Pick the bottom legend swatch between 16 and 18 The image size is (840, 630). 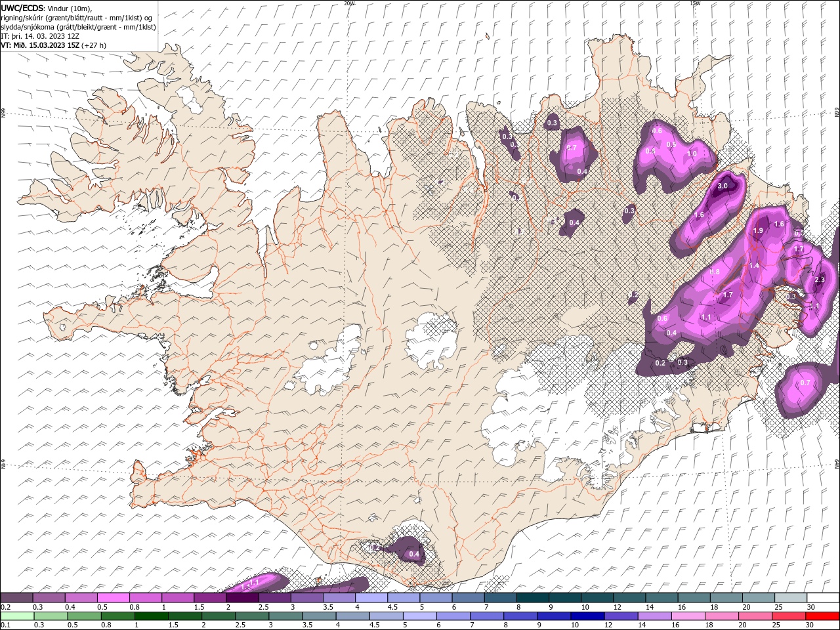point(688,616)
